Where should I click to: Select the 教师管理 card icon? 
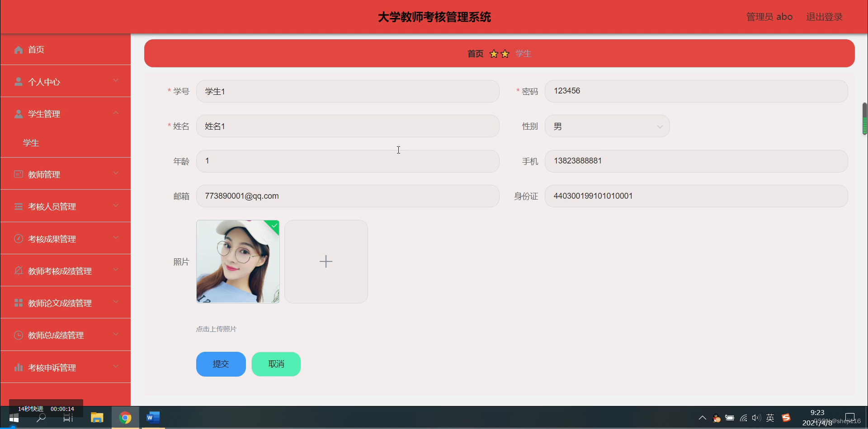[18, 174]
